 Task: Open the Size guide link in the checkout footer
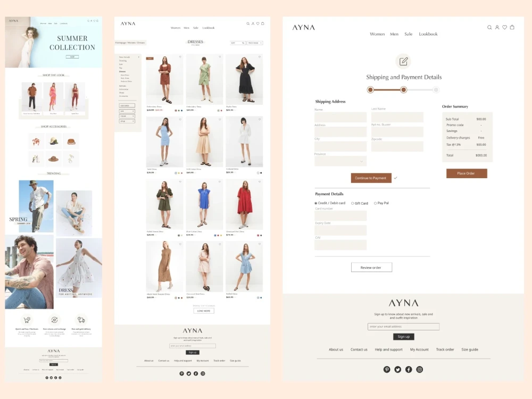coord(470,350)
